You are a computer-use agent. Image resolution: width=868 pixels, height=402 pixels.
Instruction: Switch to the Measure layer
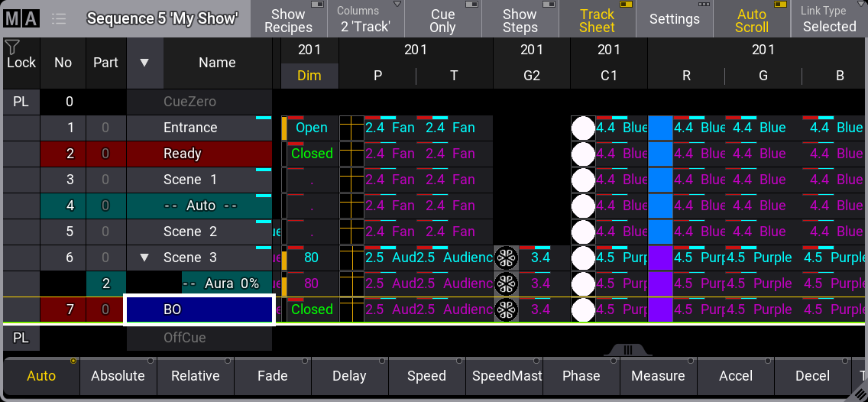[x=658, y=376]
